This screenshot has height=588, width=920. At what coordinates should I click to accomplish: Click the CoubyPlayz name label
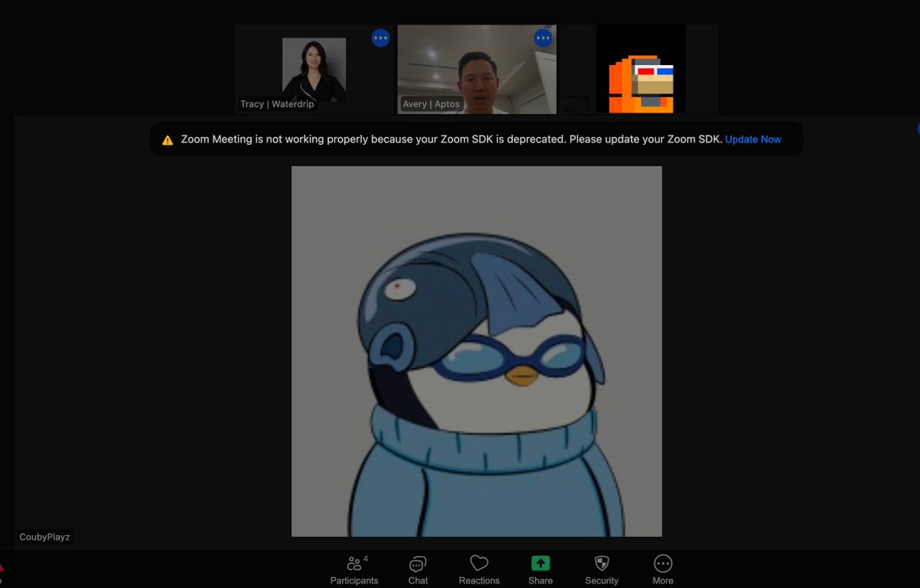[x=44, y=537]
